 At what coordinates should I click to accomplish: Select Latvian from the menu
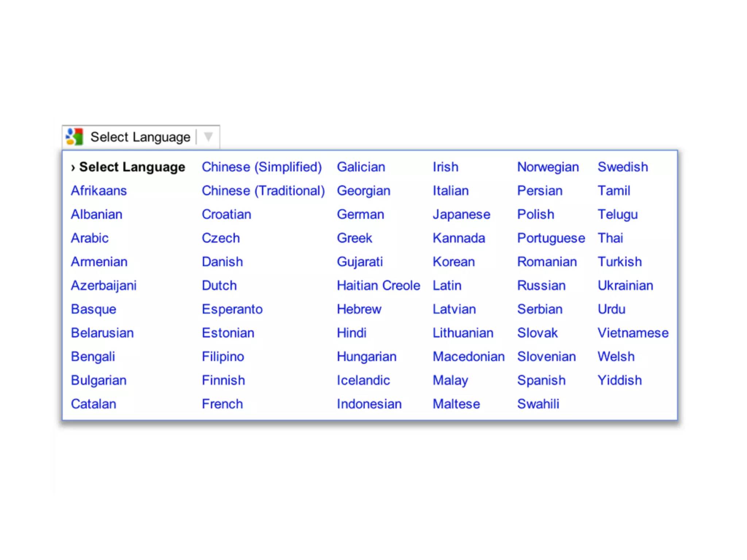pyautogui.click(x=454, y=309)
